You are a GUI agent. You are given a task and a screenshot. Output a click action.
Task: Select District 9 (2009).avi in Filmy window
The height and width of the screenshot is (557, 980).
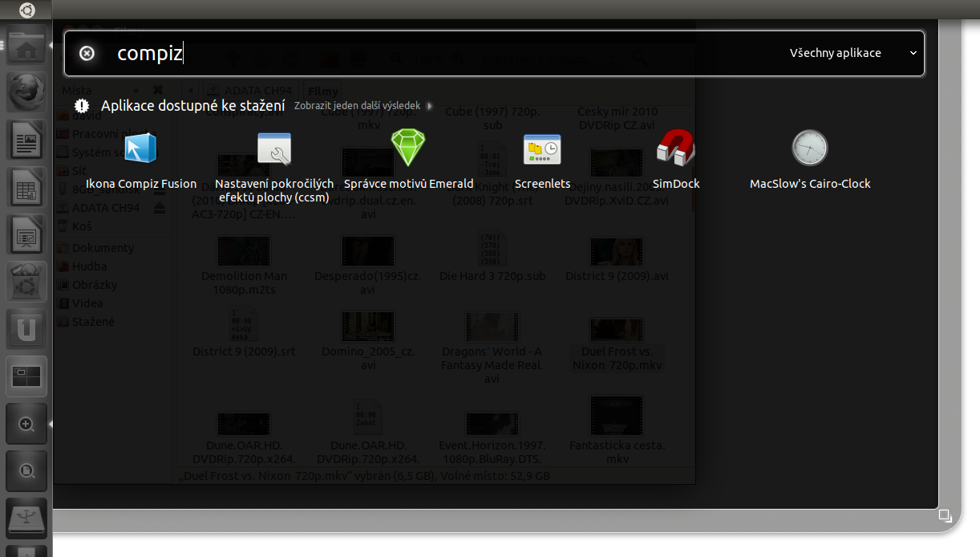pyautogui.click(x=617, y=258)
